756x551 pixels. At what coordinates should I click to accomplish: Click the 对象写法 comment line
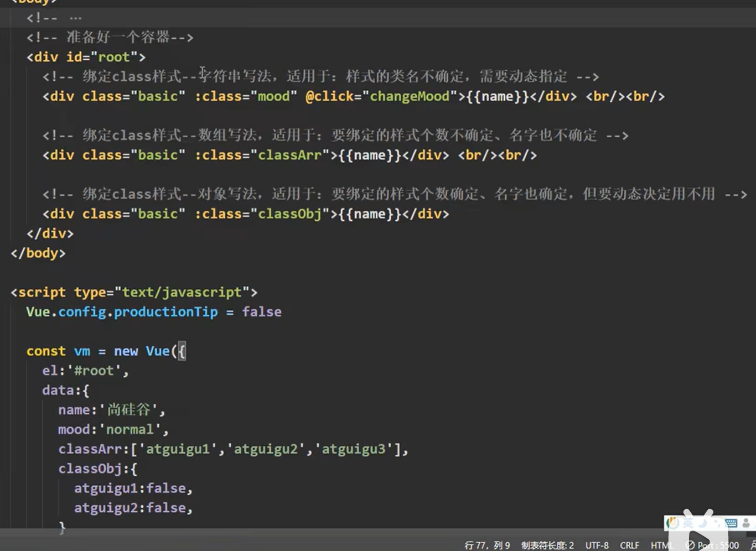pos(395,194)
